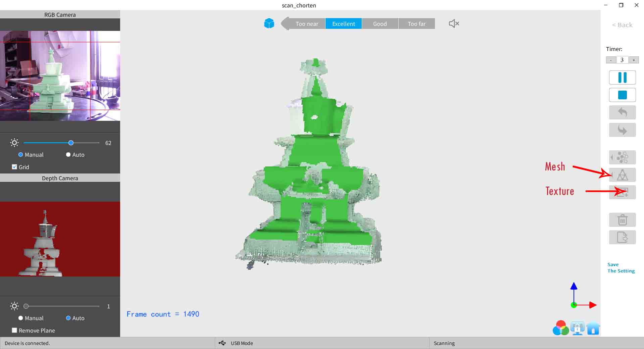The image size is (644, 349).
Task: Click the Mesh triangle icon
Action: 622,175
